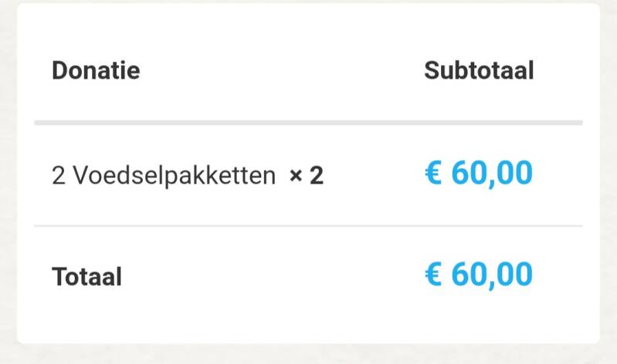
Task: Click the euro sign in Totaal amount
Action: click(434, 275)
